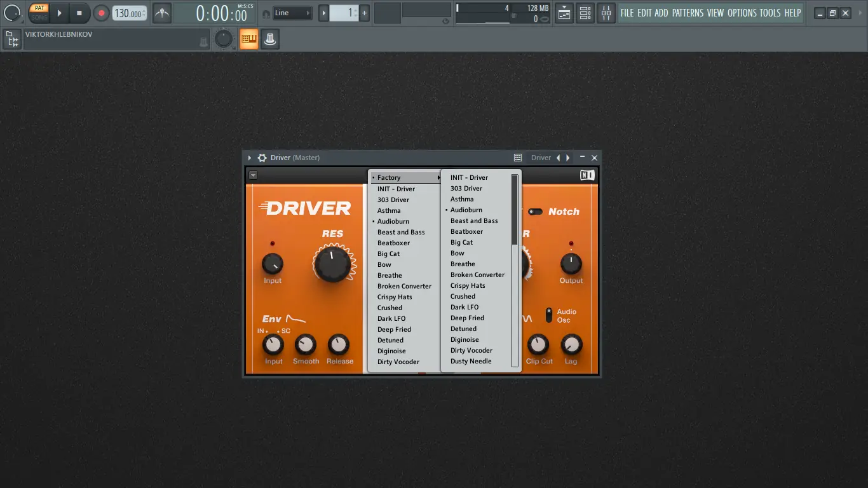Click the knob icon beside the typing keyboard
Viewport: 868px width, 488px height.
(x=270, y=39)
